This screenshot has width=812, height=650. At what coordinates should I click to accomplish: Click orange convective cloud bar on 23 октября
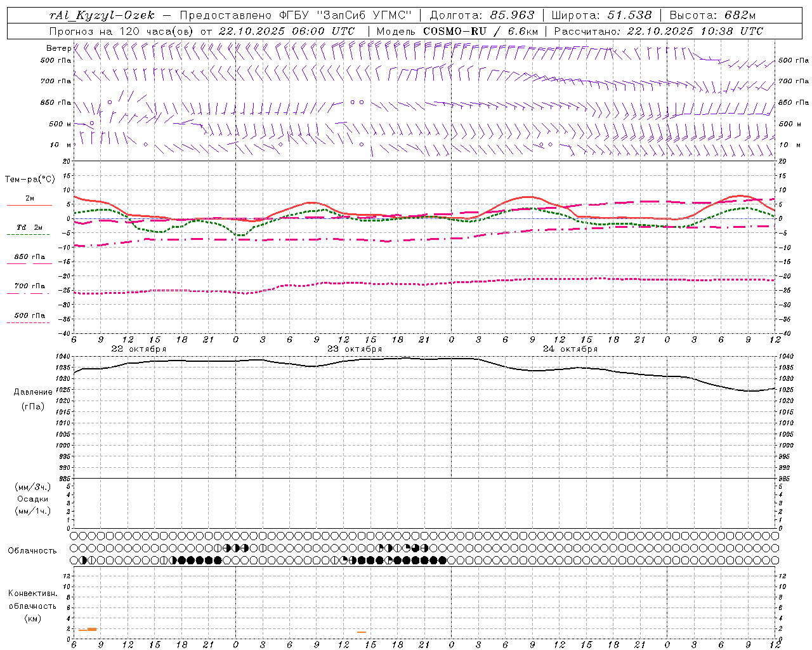[x=362, y=632]
